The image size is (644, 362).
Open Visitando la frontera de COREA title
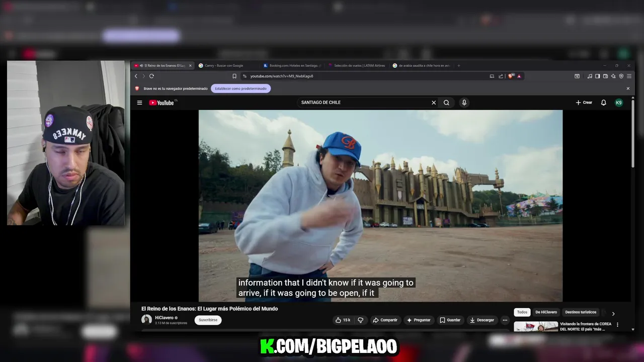586,326
